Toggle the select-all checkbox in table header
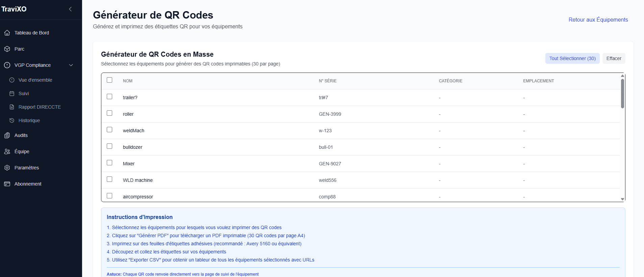644x277 pixels. click(109, 80)
